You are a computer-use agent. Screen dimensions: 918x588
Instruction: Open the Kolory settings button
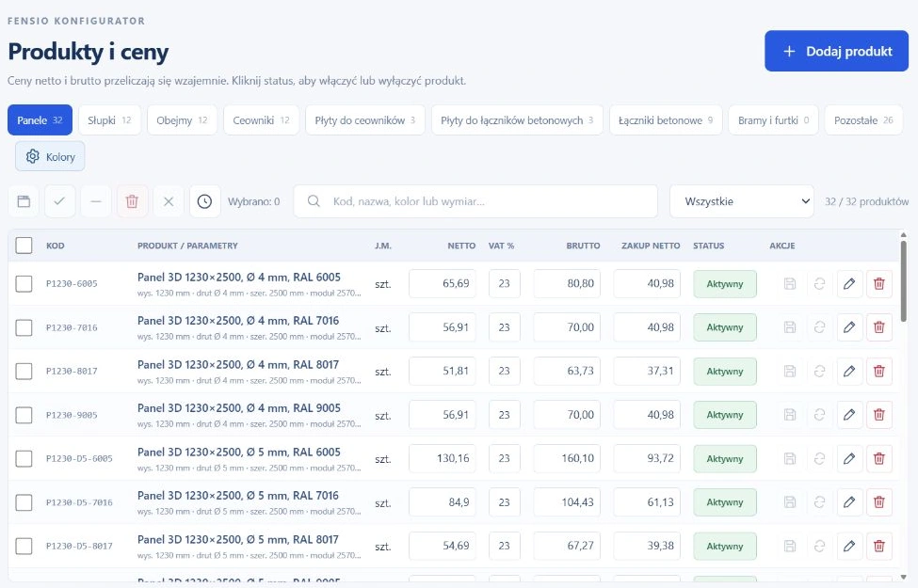[x=50, y=156]
